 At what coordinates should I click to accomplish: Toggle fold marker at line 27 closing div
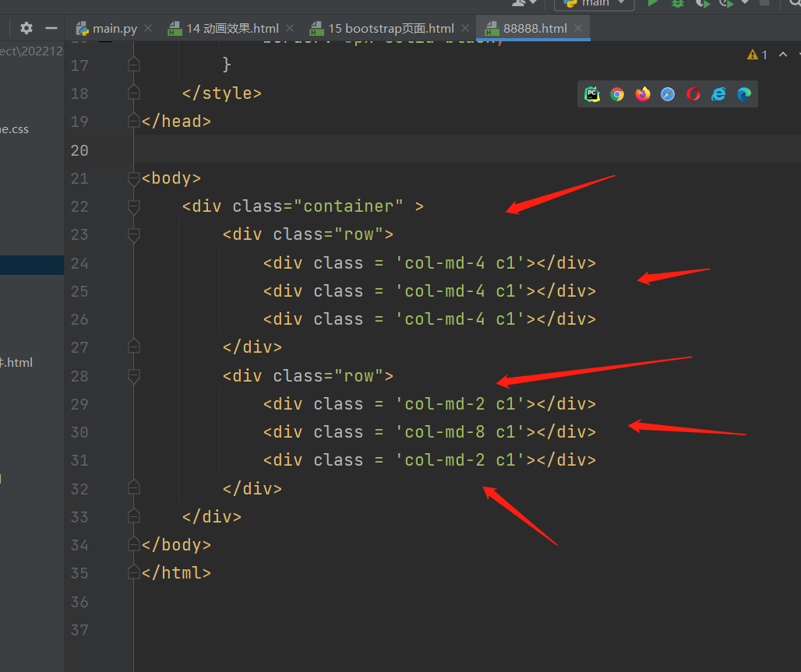click(134, 347)
